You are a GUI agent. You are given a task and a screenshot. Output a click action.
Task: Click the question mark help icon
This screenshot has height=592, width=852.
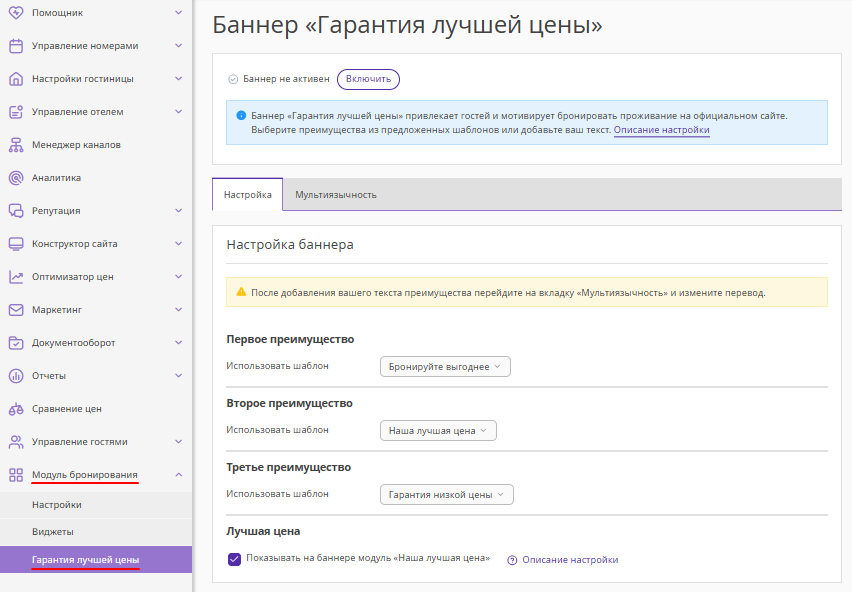(x=512, y=560)
